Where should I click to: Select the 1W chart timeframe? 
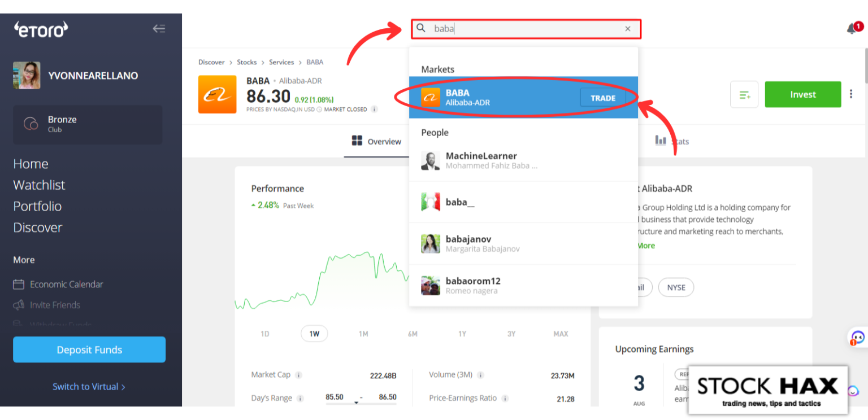(x=314, y=334)
